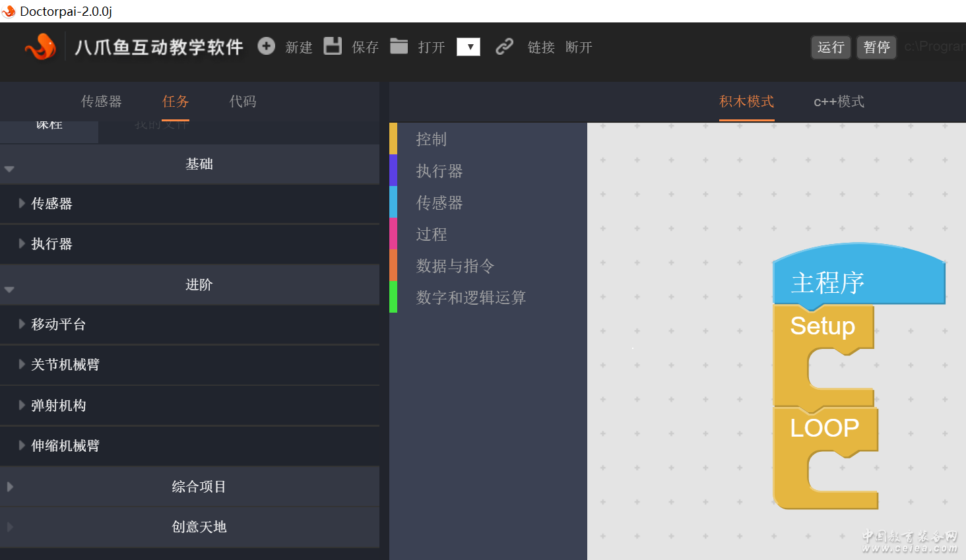Click the octopus logo icon
Viewport: 966px width, 560px height.
(40, 47)
